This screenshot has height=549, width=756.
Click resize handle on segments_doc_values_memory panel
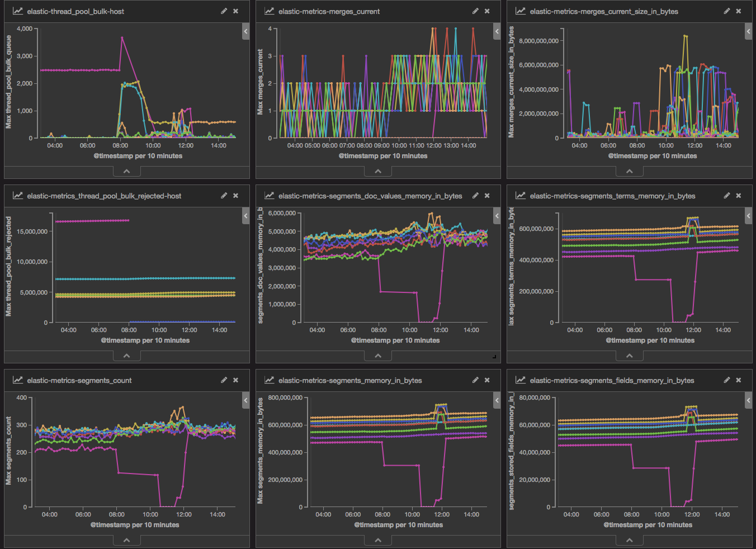(494, 357)
